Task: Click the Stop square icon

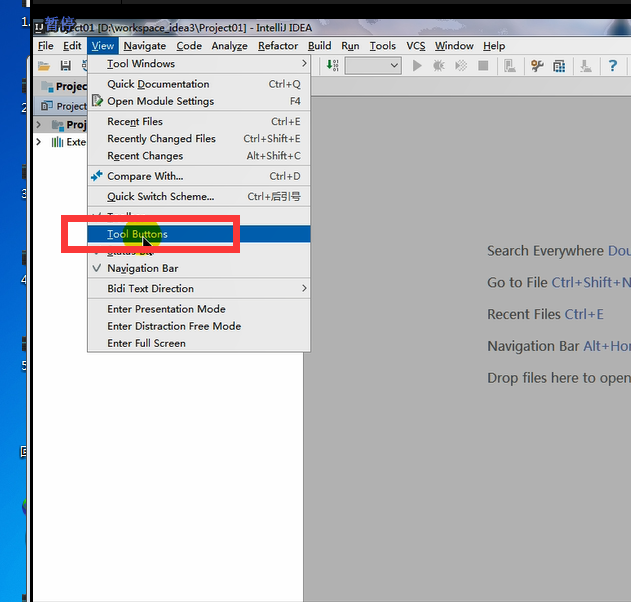Action: [483, 66]
